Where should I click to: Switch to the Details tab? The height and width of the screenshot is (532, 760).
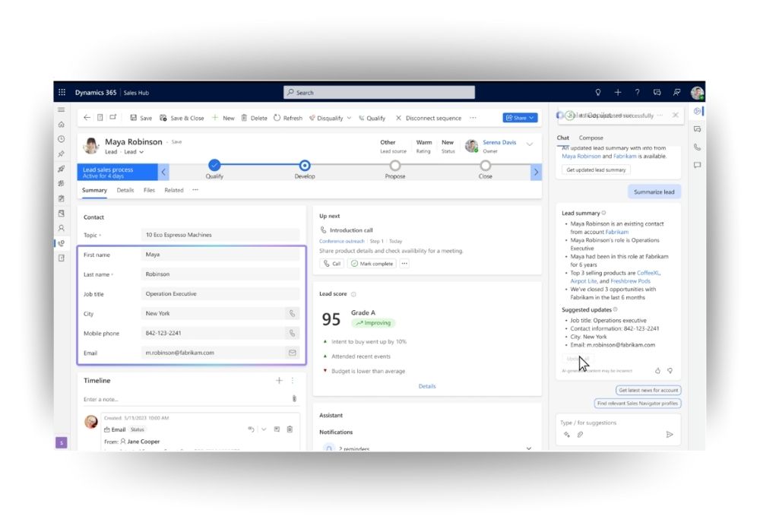click(x=125, y=190)
